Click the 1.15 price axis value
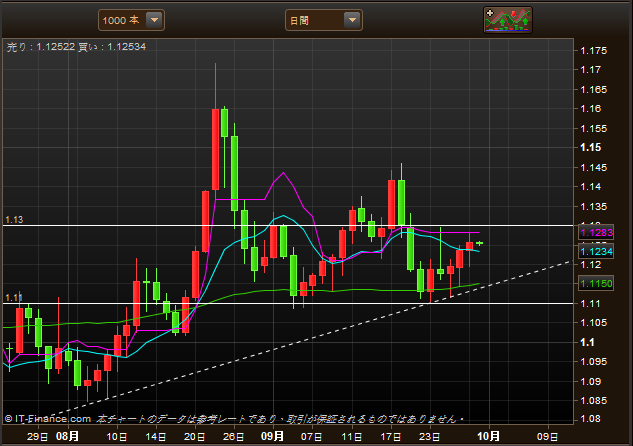 [590, 147]
